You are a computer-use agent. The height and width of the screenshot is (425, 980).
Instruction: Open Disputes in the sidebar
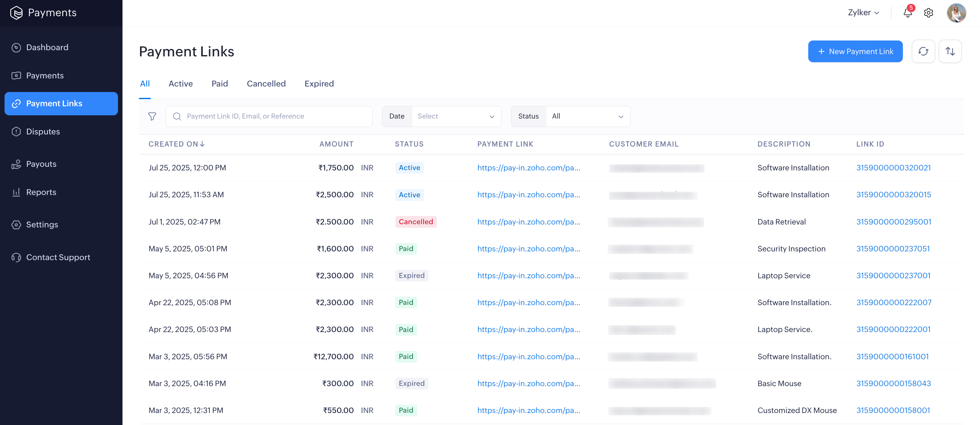click(42, 132)
